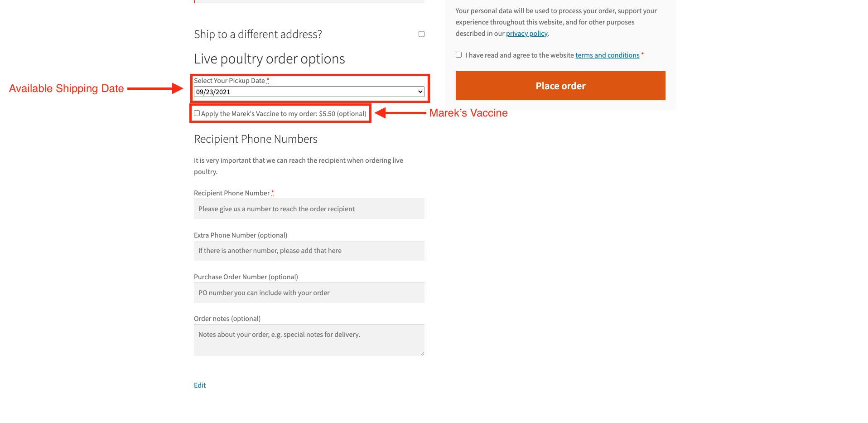Screen dimensions: 868x423
Task: Click the dropdown arrow on pickup date
Action: 420,92
